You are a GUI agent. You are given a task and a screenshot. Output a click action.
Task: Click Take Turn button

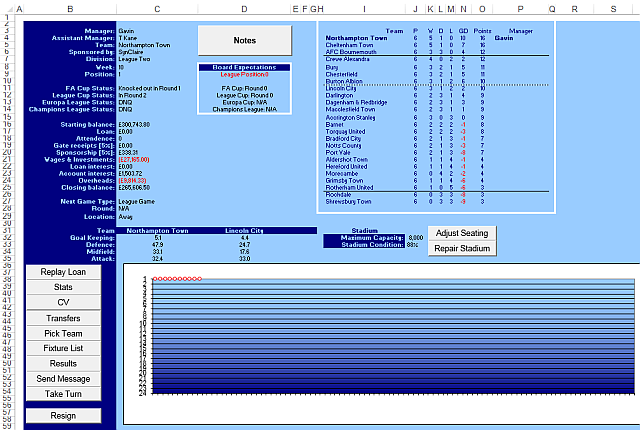pyautogui.click(x=63, y=394)
